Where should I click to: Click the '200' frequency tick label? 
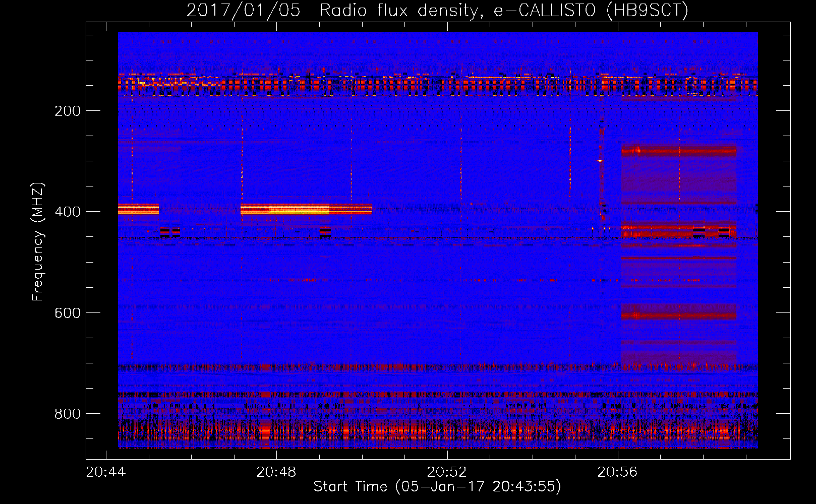(67, 111)
